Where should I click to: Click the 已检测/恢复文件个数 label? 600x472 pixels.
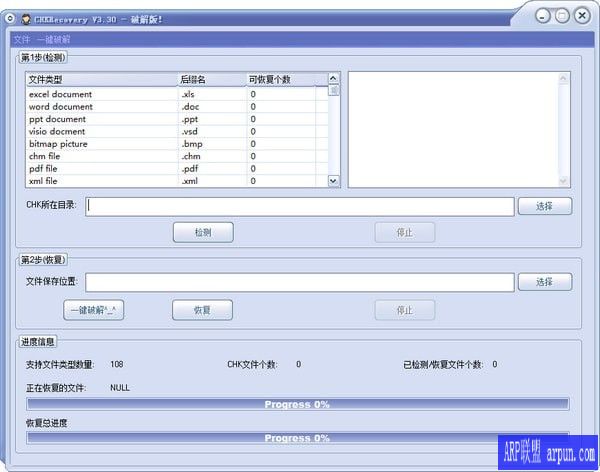(443, 364)
